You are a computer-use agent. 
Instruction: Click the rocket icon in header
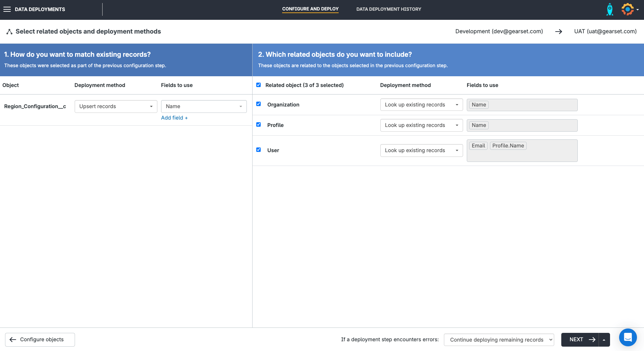point(609,9)
